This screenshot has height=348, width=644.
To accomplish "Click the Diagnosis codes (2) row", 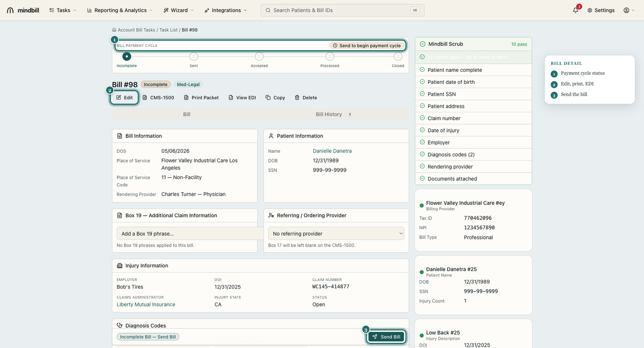I will (473, 155).
